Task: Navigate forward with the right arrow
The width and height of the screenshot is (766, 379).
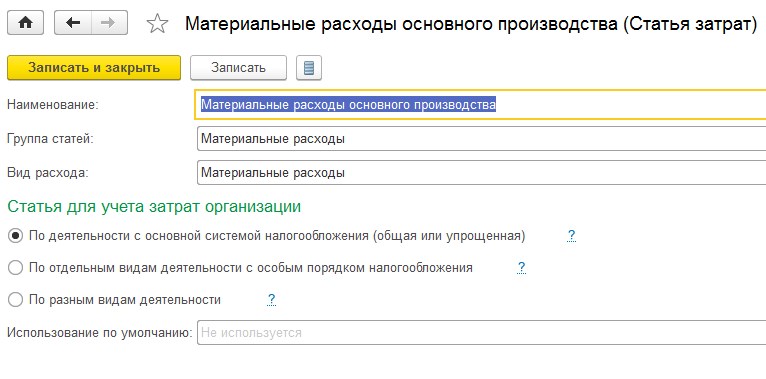Action: point(109,23)
